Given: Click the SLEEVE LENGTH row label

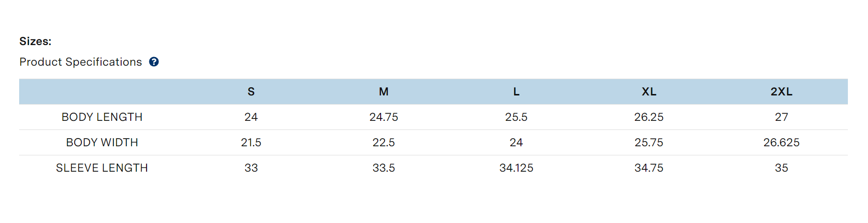Looking at the screenshot, I should click(x=102, y=168).
